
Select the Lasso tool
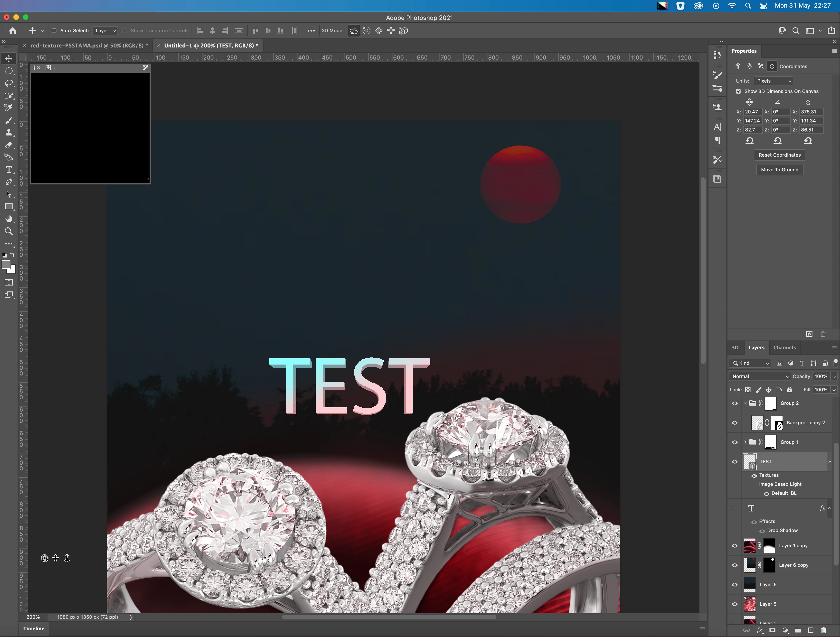click(x=9, y=83)
